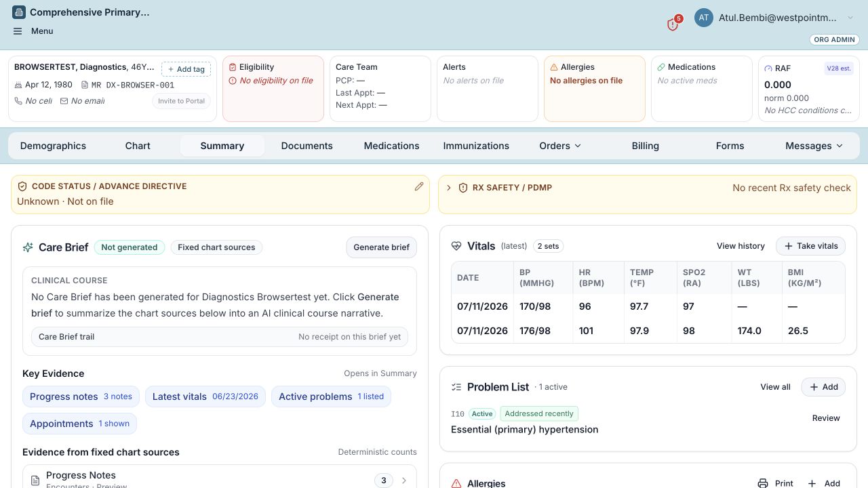Open the Care Team card

click(380, 89)
